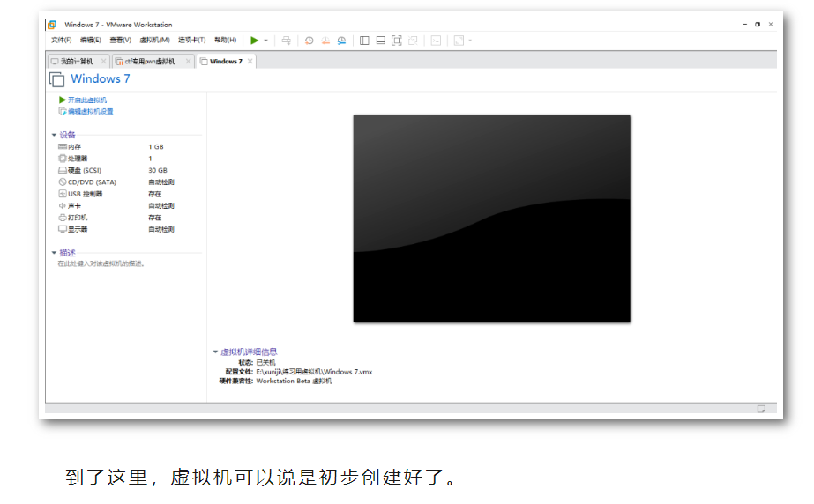Click the 开启此虚拟机 link
The width and height of the screenshot is (814, 504).
(86, 100)
